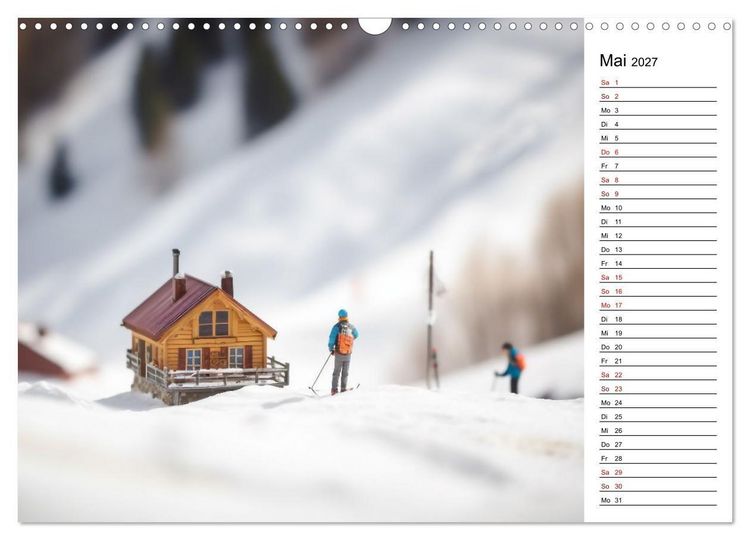750x540 pixels.
Task: Select the 'Do 13' date row
Action: [658, 249]
